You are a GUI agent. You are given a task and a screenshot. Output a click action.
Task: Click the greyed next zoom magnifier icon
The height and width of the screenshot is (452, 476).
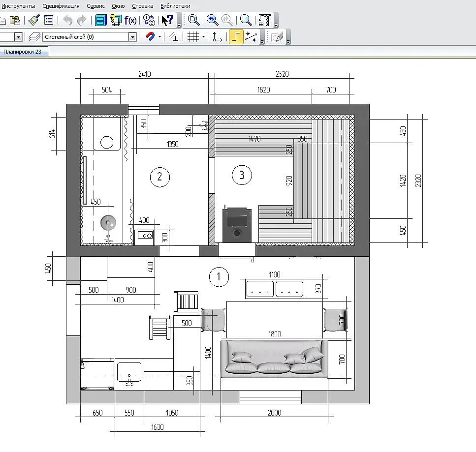[x=227, y=20]
